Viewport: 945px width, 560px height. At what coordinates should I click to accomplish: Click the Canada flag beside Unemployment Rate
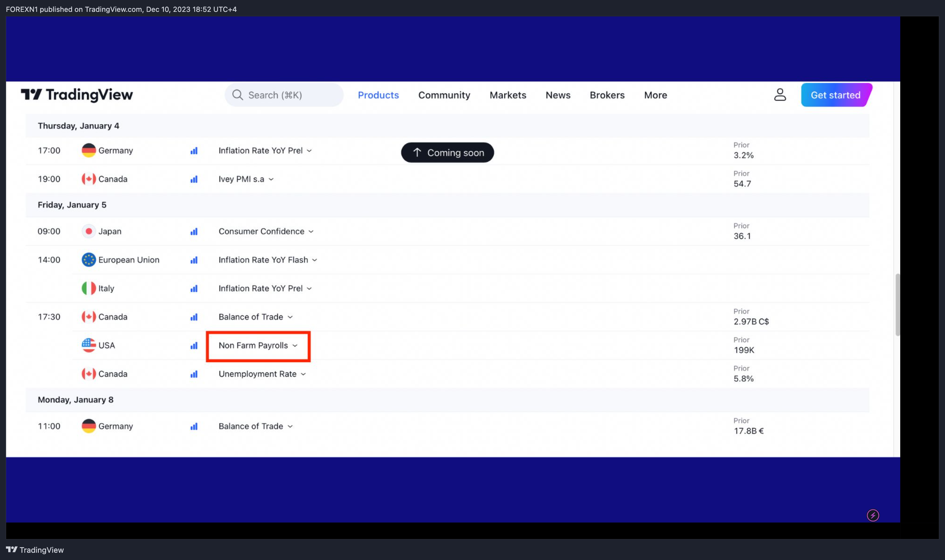pos(89,374)
